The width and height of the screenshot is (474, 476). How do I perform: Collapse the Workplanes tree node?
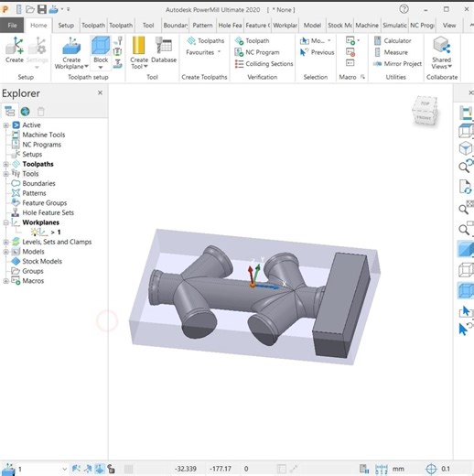click(5, 222)
